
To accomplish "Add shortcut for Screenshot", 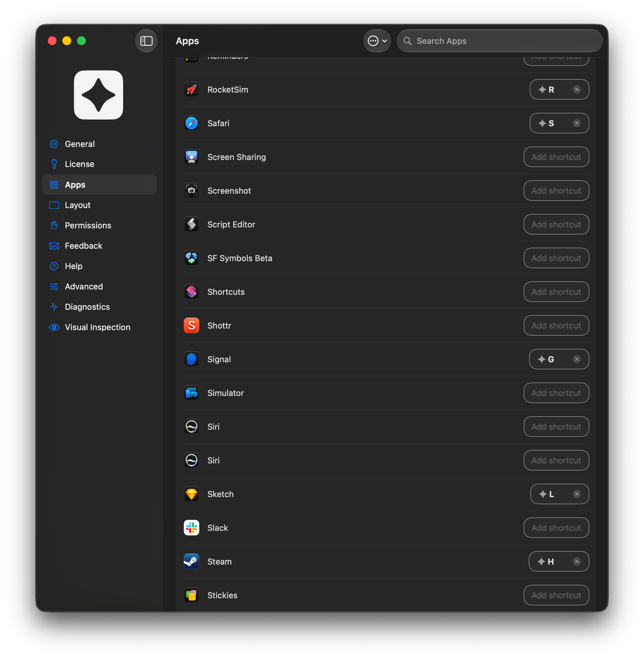I will coord(556,191).
